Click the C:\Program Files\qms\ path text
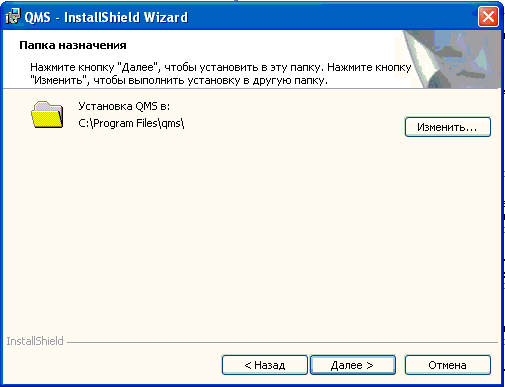This screenshot has height=387, width=505. point(131,123)
